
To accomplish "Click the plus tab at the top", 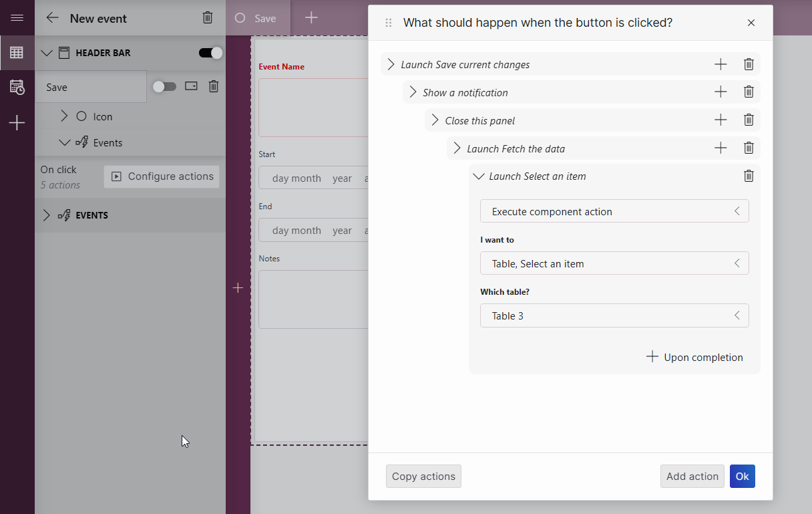I will click(311, 18).
